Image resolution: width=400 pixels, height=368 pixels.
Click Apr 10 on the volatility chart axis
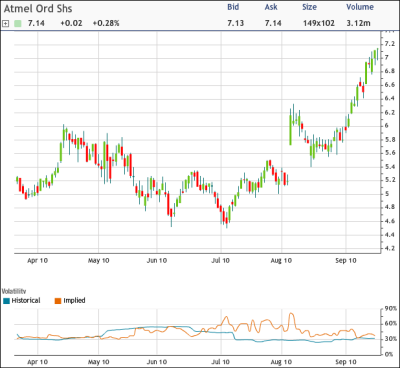click(x=37, y=362)
